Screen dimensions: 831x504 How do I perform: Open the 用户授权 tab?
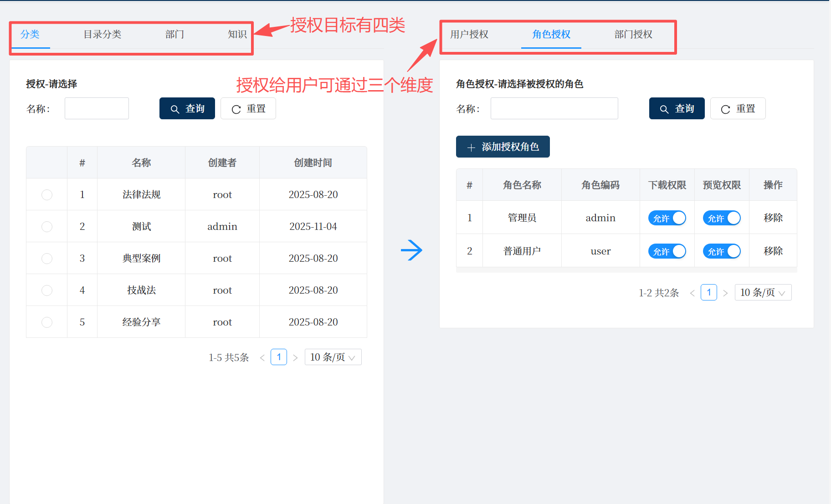pyautogui.click(x=469, y=35)
